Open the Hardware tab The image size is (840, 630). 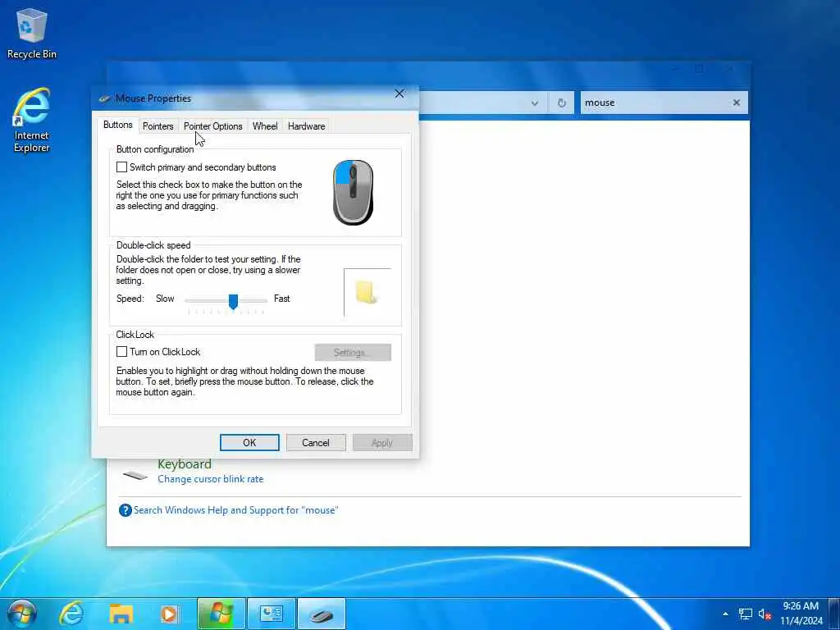307,126
